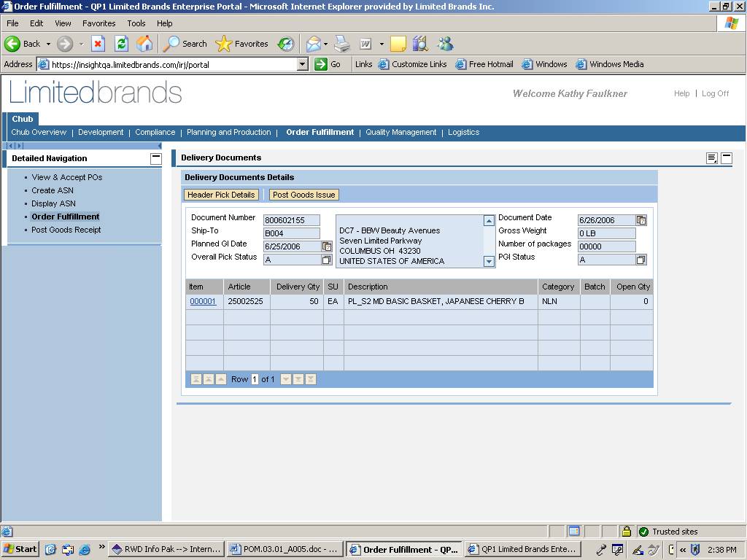747x560 pixels.
Task: Open the Address bar dropdown list
Action: (303, 64)
